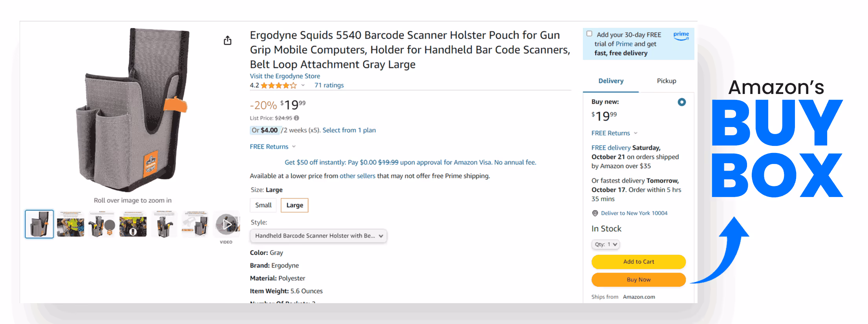868x324 pixels.
Task: Open the Style dropdown for scanner holster
Action: [x=319, y=236]
